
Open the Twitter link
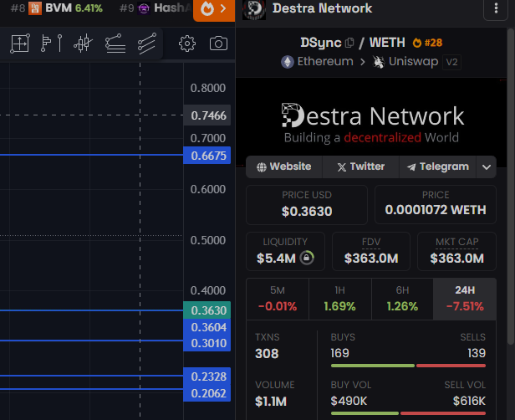click(360, 166)
